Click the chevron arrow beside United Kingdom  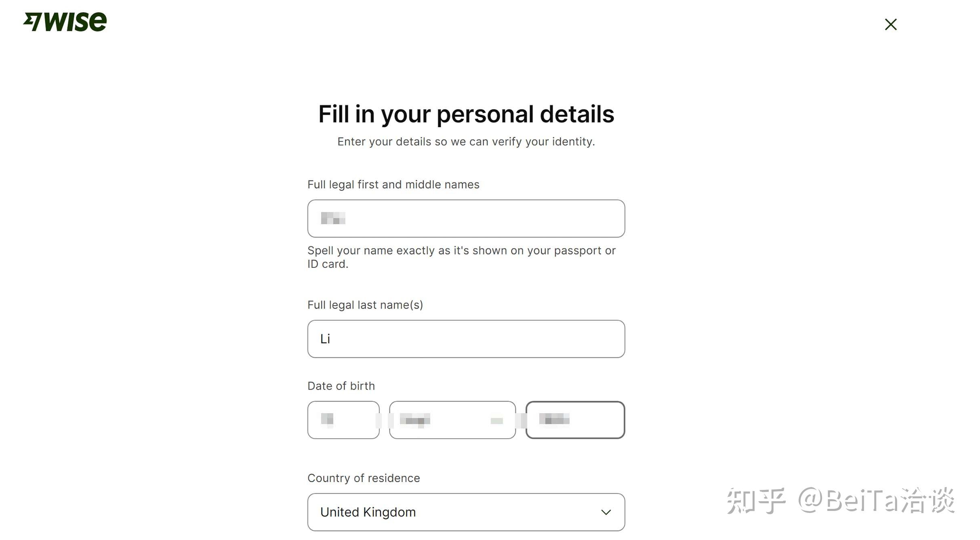tap(606, 512)
